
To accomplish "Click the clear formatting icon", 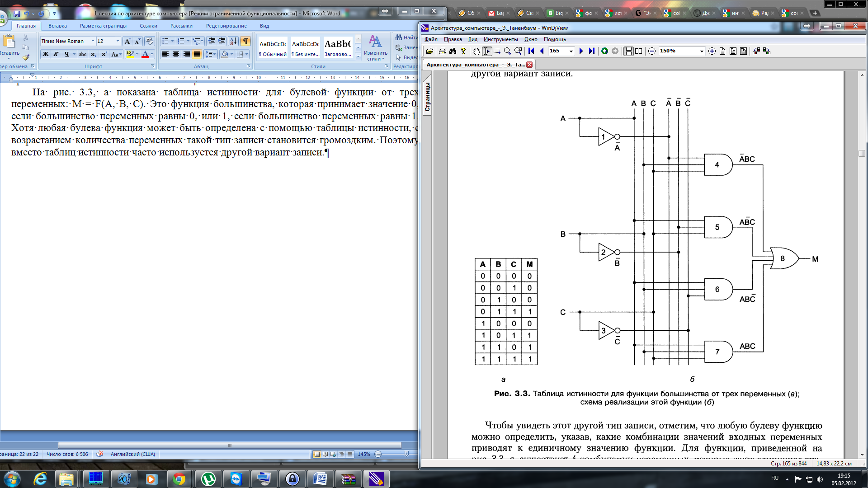I will pyautogui.click(x=149, y=41).
